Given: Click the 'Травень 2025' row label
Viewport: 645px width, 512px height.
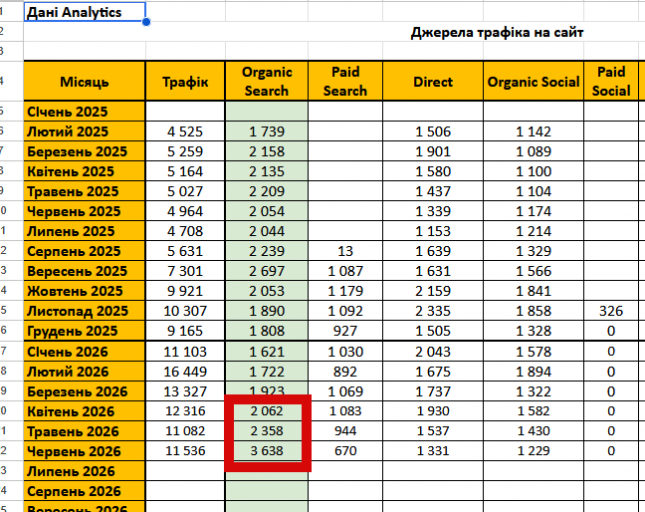Looking at the screenshot, I should pyautogui.click(x=84, y=191).
